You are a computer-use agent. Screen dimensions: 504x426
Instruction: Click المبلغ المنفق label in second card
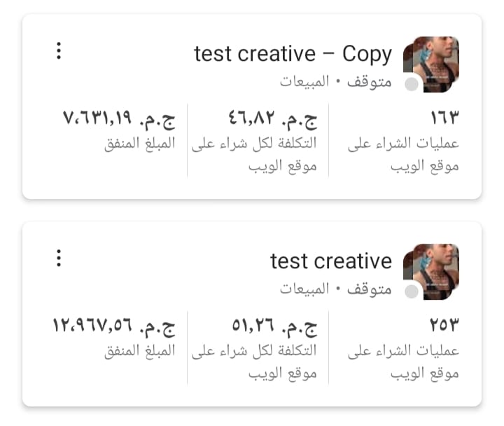[139, 350]
